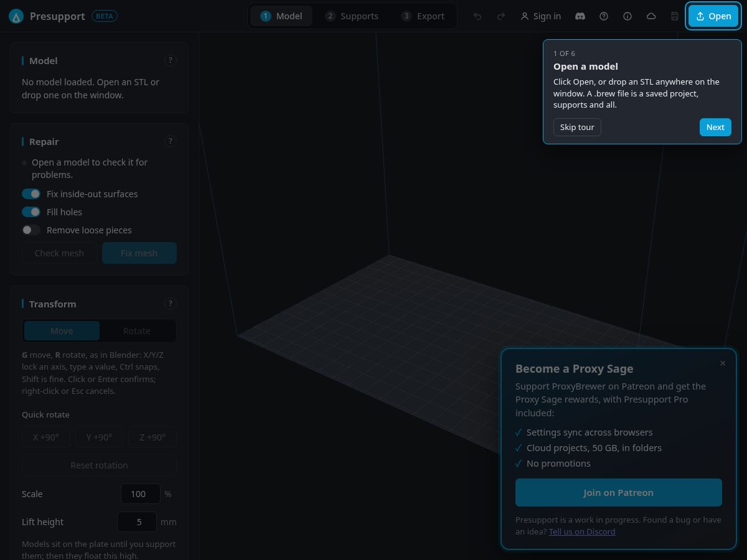Click the '1 OF 6' tour counter

coord(564,54)
